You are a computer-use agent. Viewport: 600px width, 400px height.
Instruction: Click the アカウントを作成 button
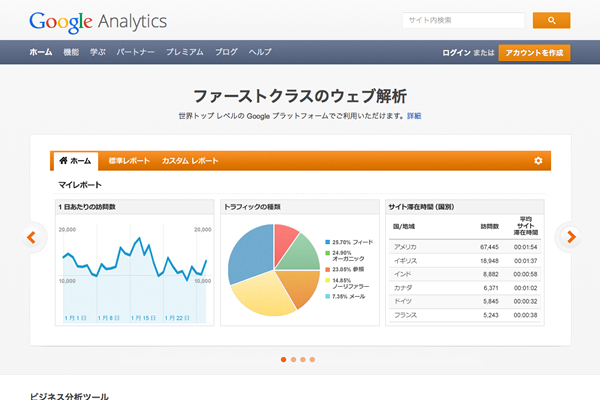534,53
